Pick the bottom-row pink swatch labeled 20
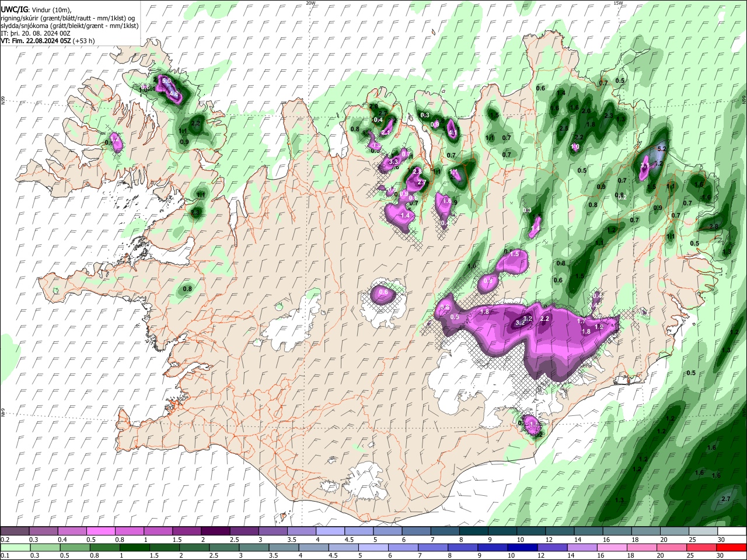747x560 pixels. pyautogui.click(x=672, y=548)
